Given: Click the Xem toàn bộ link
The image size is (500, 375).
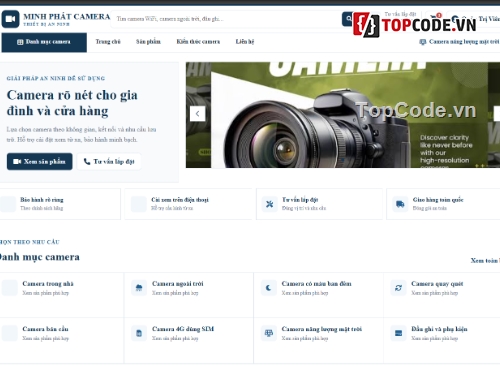Looking at the screenshot, I should (485, 261).
